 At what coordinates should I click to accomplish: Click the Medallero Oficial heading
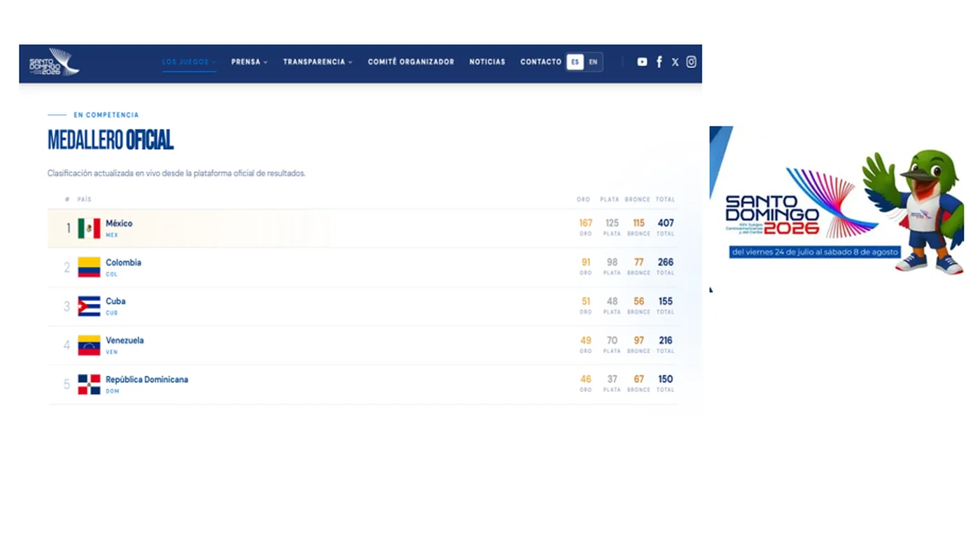[111, 140]
